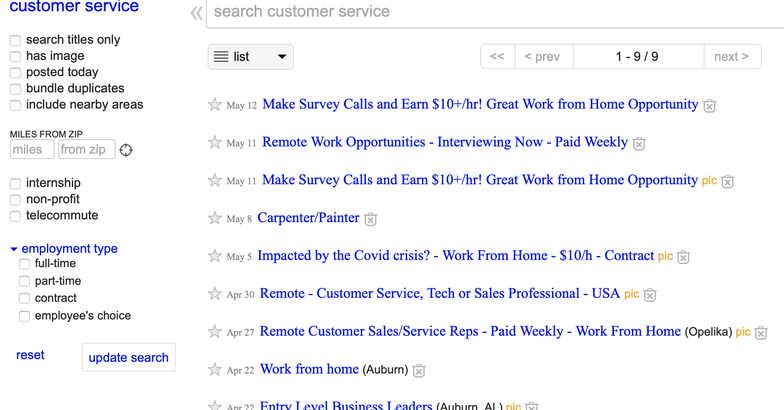Go to next page of results
784x410 pixels.
click(x=732, y=56)
